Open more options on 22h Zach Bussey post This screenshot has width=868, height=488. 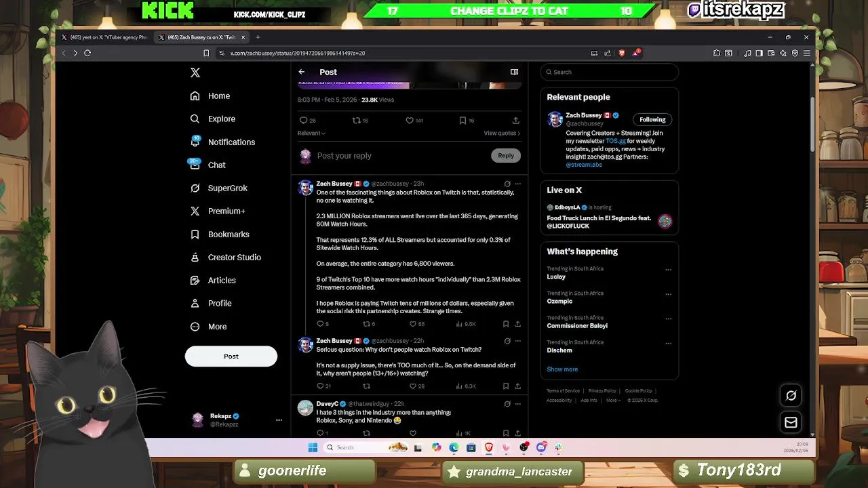coord(518,341)
